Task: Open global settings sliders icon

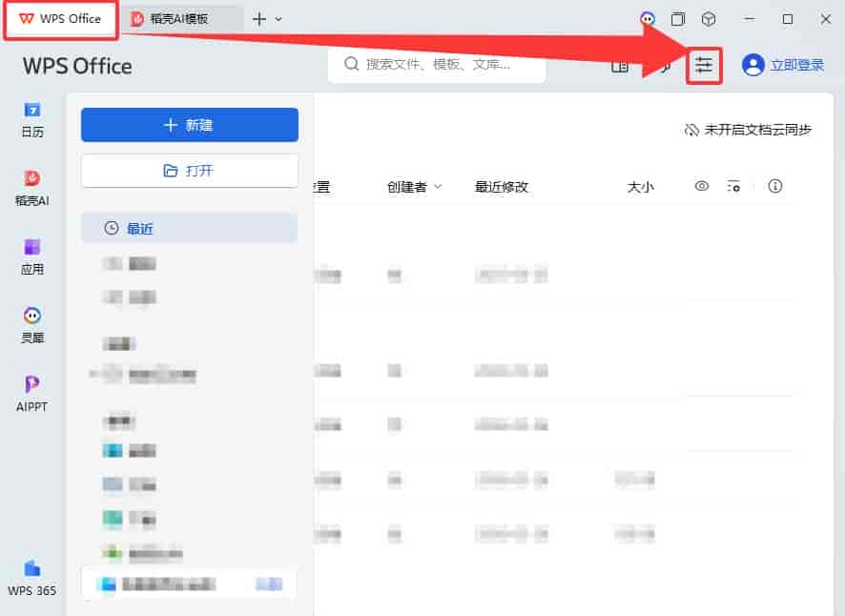Action: pos(703,65)
